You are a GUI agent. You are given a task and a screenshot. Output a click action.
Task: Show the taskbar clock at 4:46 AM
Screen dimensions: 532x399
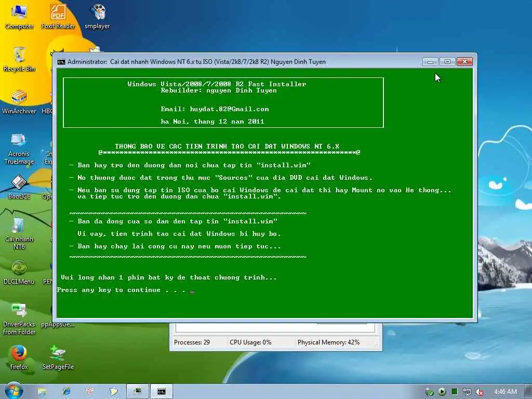(505, 392)
